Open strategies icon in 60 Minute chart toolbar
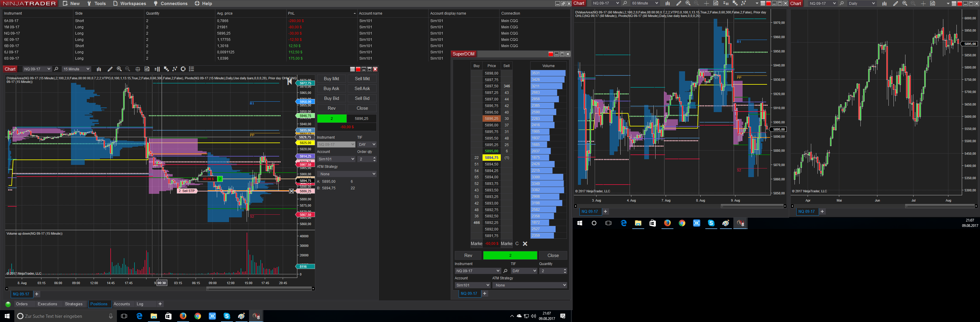The image size is (980, 322). (744, 3)
